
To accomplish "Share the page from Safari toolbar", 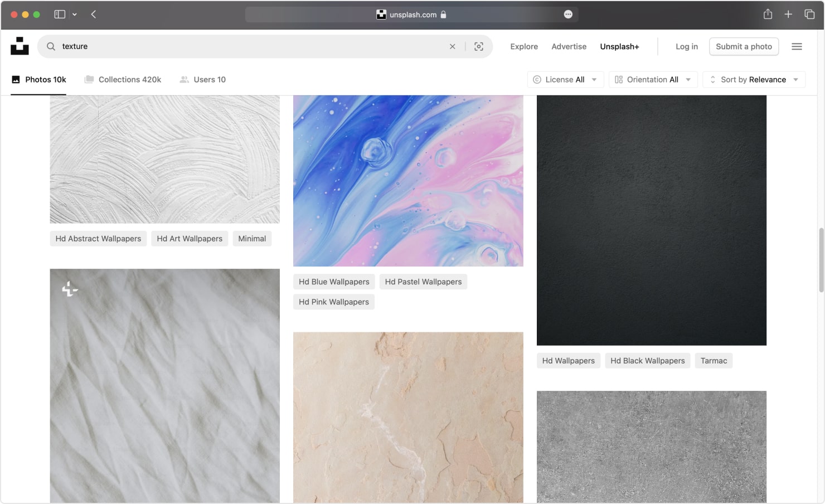I will 768,14.
